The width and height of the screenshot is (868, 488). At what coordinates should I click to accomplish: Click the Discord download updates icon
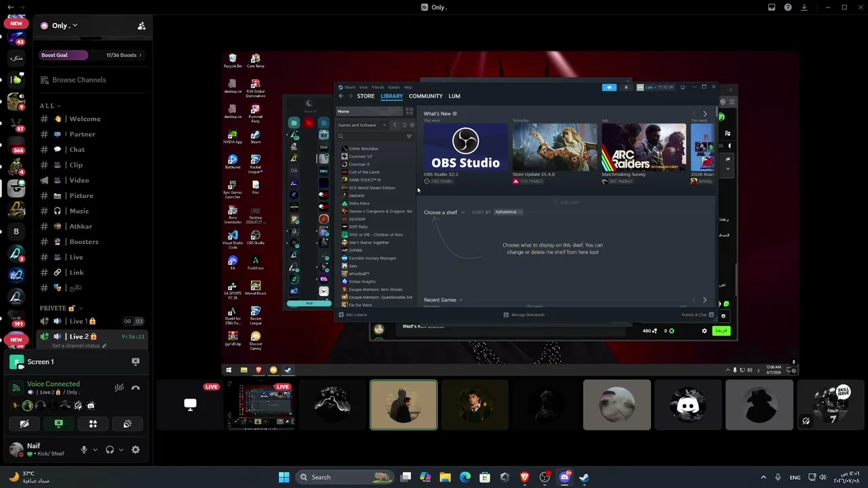(x=804, y=7)
